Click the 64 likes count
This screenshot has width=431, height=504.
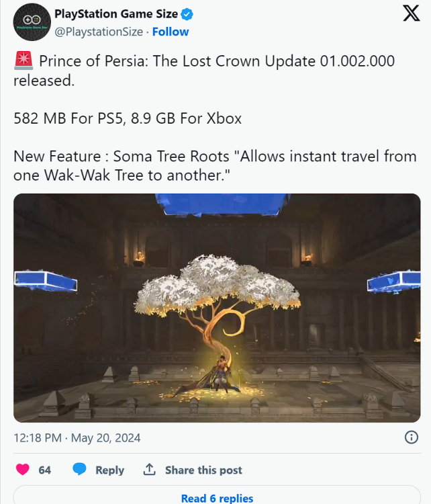(x=44, y=470)
